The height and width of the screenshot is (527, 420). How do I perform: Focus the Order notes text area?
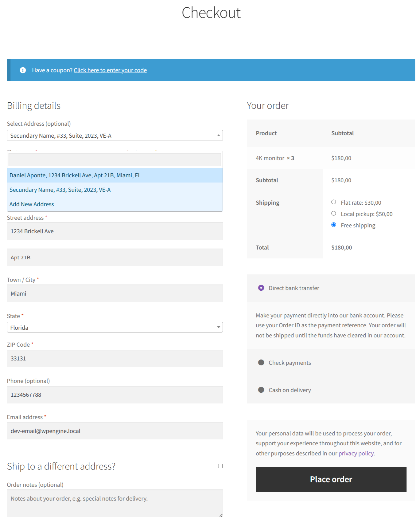coord(115,503)
